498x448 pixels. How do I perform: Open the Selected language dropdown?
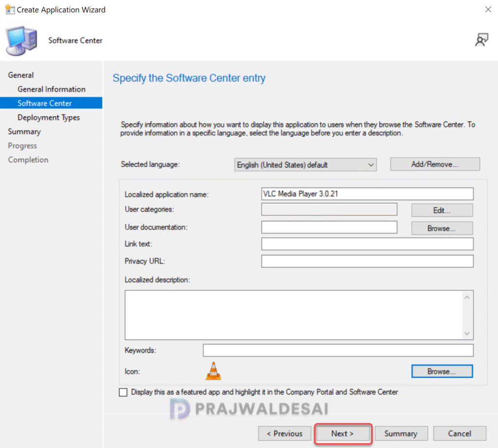tap(305, 165)
